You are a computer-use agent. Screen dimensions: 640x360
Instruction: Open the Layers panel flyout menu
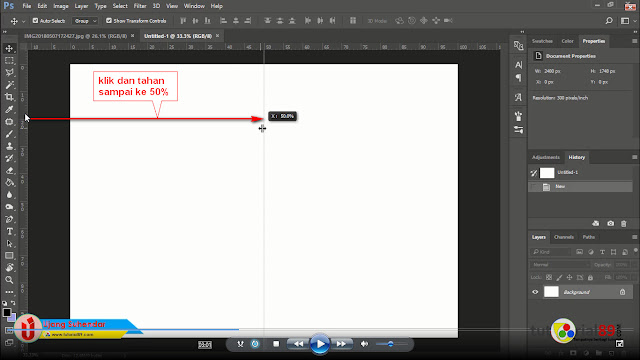(634, 237)
